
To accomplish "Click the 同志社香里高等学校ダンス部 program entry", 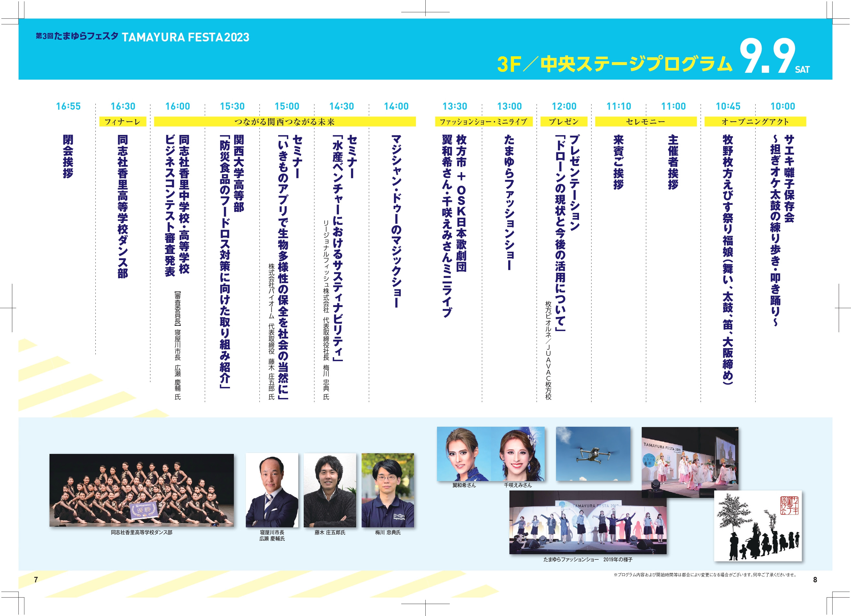I will 123,206.
